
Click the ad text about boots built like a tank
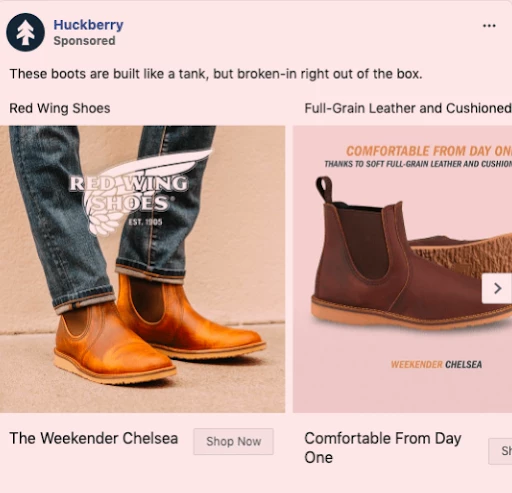pyautogui.click(x=216, y=74)
